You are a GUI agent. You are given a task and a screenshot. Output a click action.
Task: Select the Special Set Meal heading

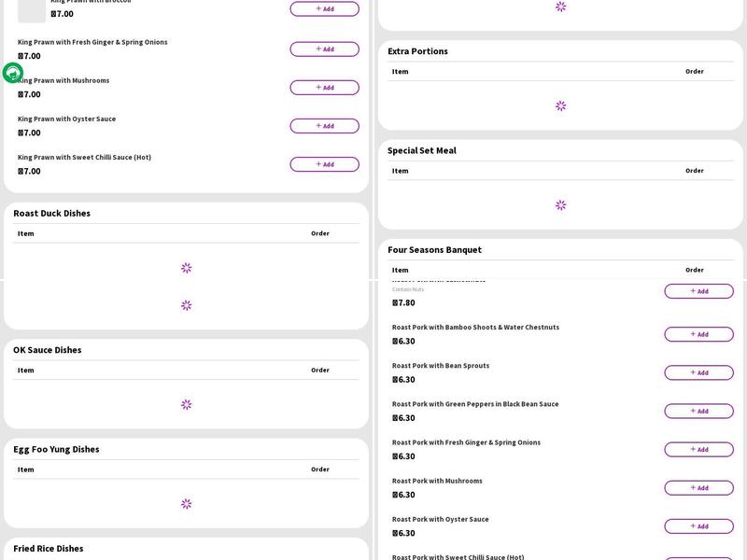pos(422,150)
